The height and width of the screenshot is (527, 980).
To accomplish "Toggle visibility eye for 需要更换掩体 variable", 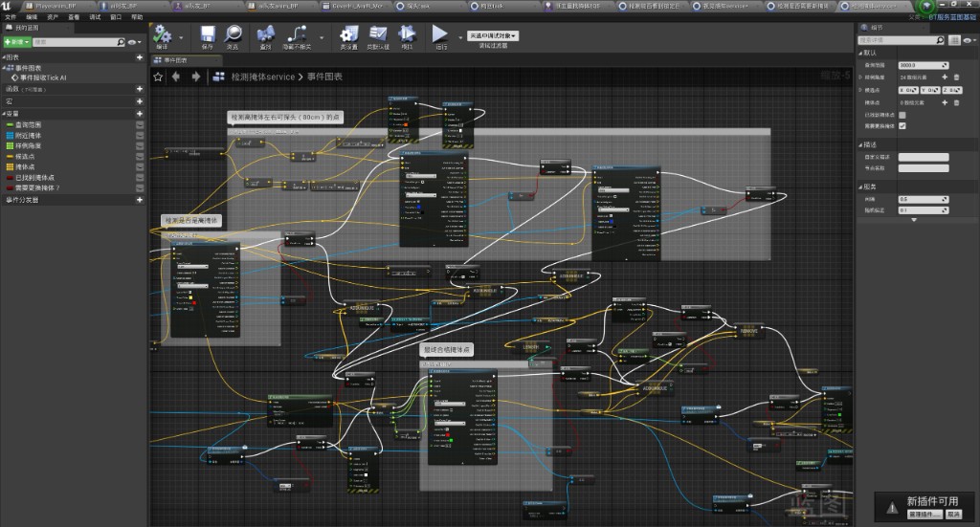I will (x=140, y=188).
